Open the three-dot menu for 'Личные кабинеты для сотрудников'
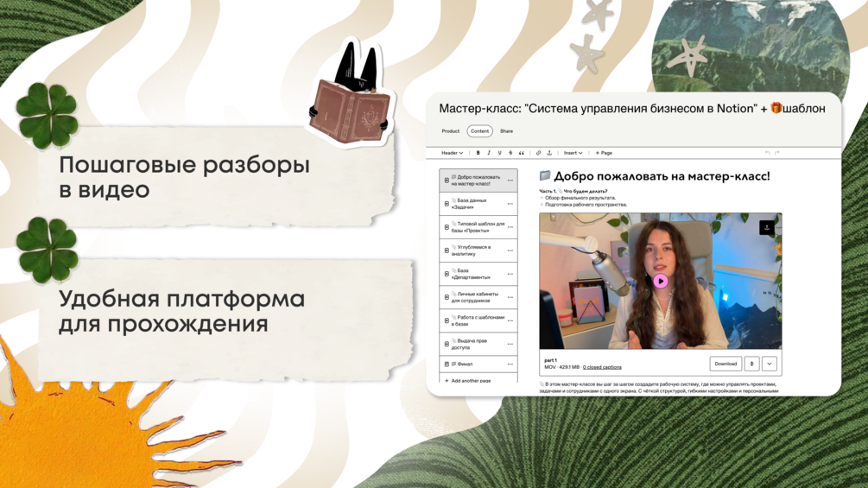Screen dimensions: 868x488 510,297
